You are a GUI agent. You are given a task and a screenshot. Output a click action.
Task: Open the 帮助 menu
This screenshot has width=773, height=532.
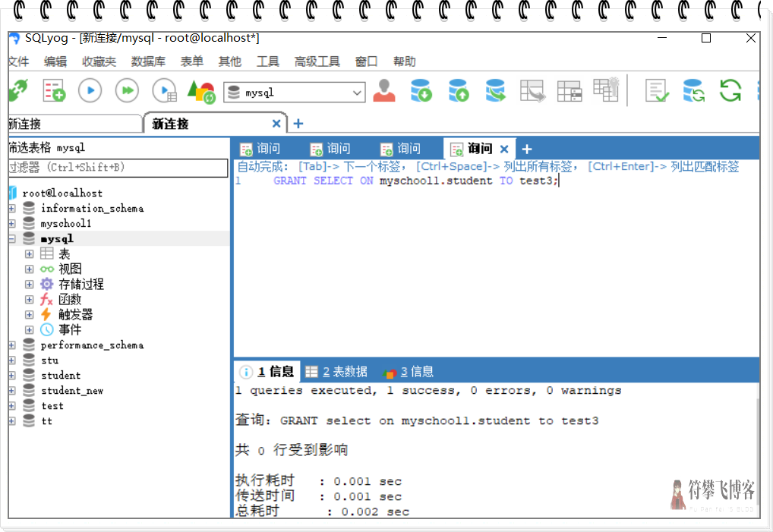click(x=404, y=61)
